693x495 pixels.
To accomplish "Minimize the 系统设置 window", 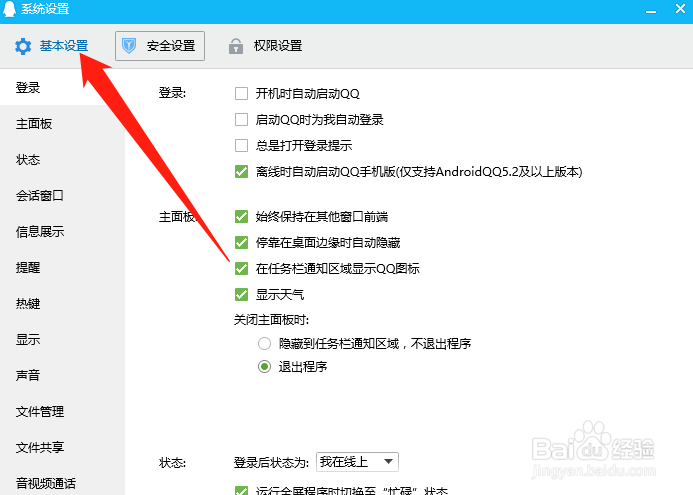I will 651,10.
